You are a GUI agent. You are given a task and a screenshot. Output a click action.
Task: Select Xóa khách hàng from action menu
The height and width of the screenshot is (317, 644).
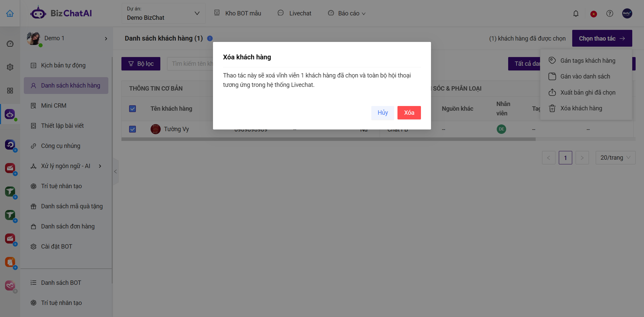tap(581, 108)
